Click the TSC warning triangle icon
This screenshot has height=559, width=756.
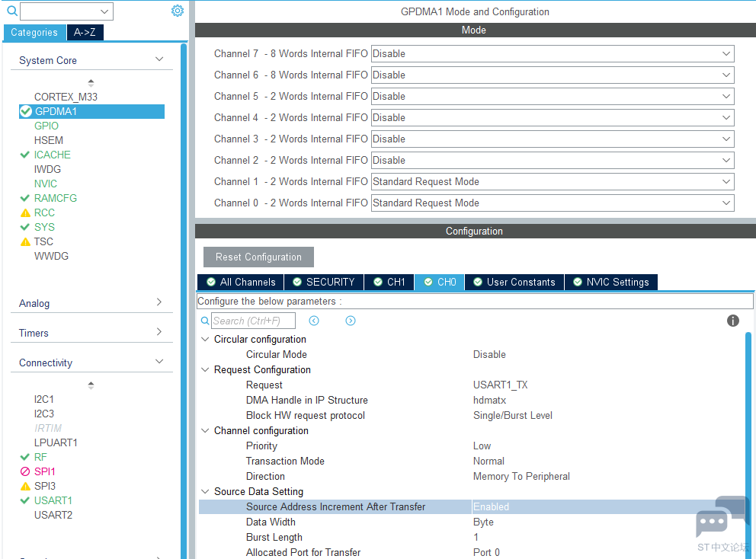pos(26,242)
